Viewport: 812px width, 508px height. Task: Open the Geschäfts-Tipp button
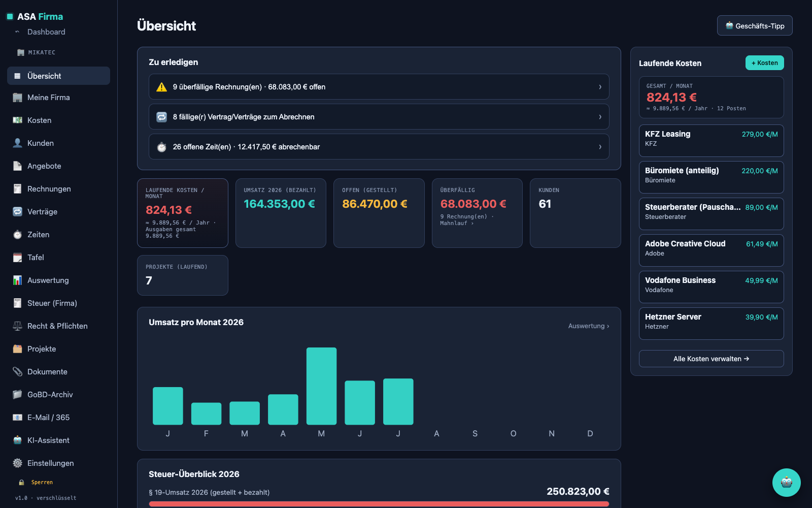click(x=755, y=26)
